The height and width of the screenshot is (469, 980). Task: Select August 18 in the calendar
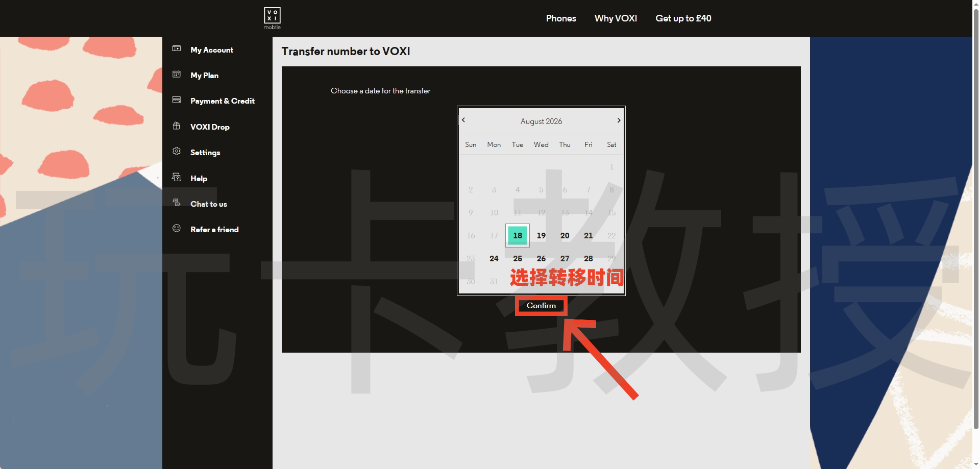click(518, 235)
